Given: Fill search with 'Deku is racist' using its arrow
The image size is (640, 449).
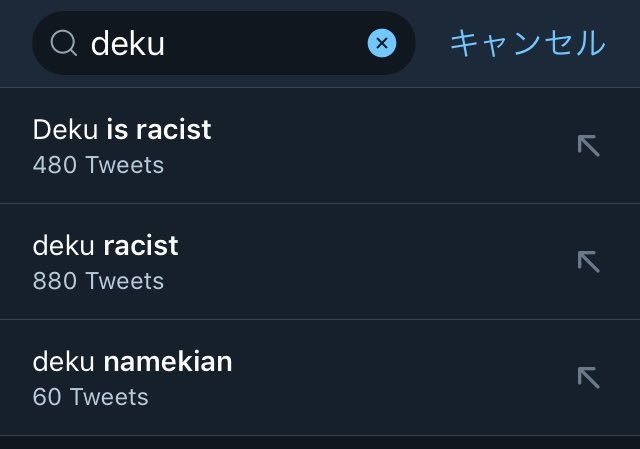Looking at the screenshot, I should click(x=589, y=146).
